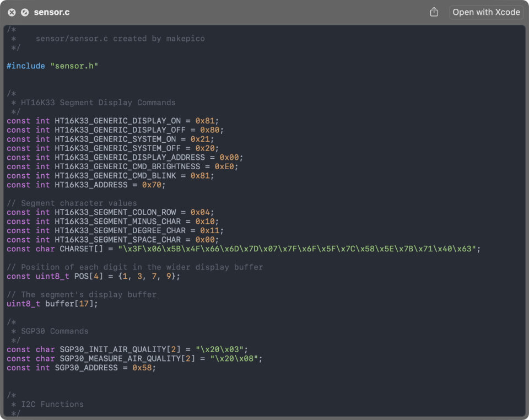529x420 pixels.
Task: Click the SGP30_MEASURE_AIR_QUALITY string "\x20\x08"
Action: (x=235, y=359)
